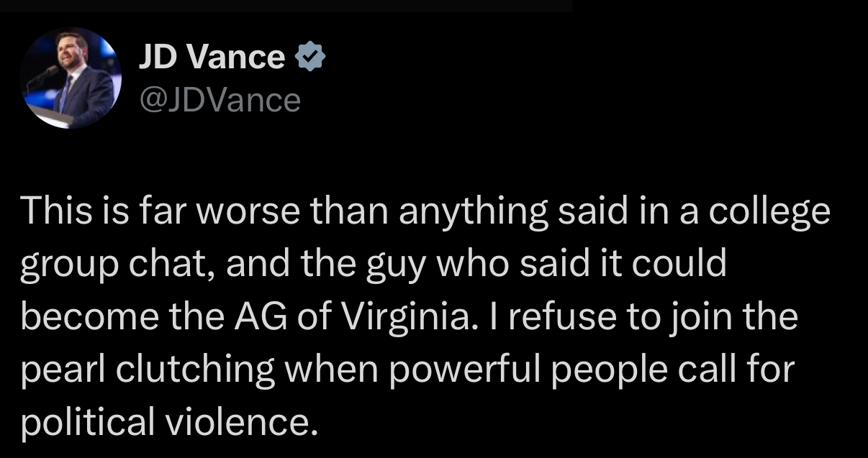Click the phrase 'political violence.'
This screenshot has height=458, width=868.
click(168, 422)
